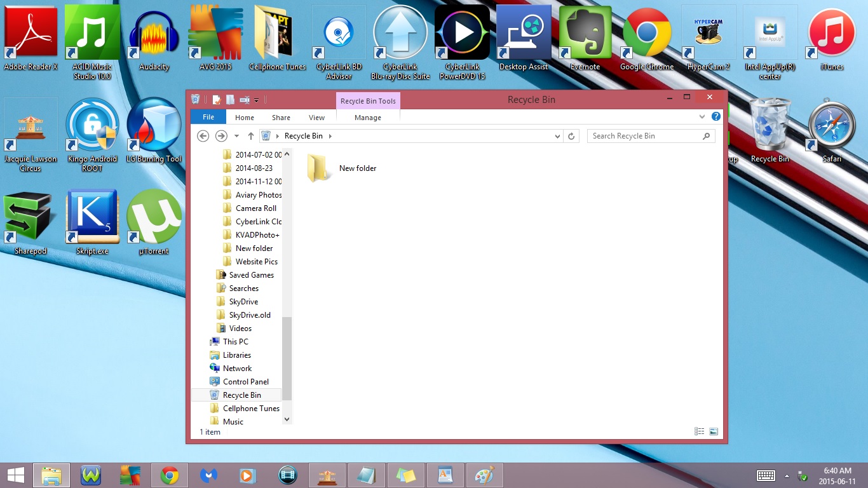Open explorer Help question mark icon

click(715, 117)
